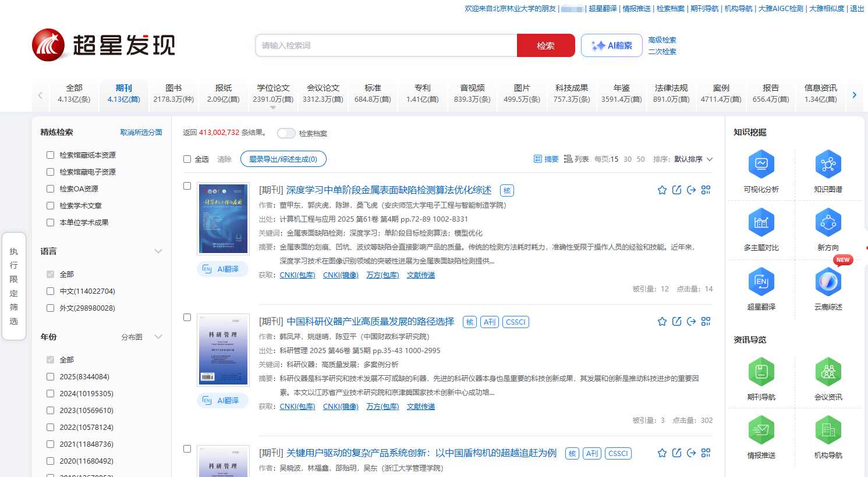
Task: Check 检索OA资源 checkbox
Action: [50, 189]
